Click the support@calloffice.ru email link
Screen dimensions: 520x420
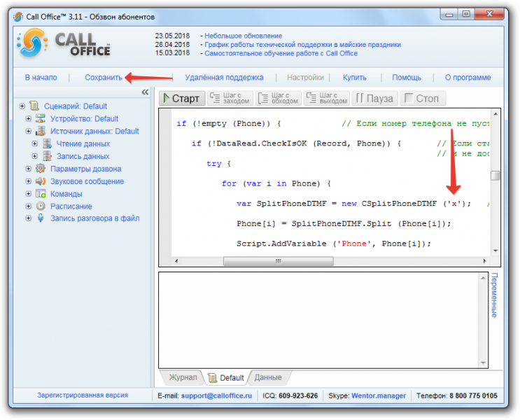216,395
